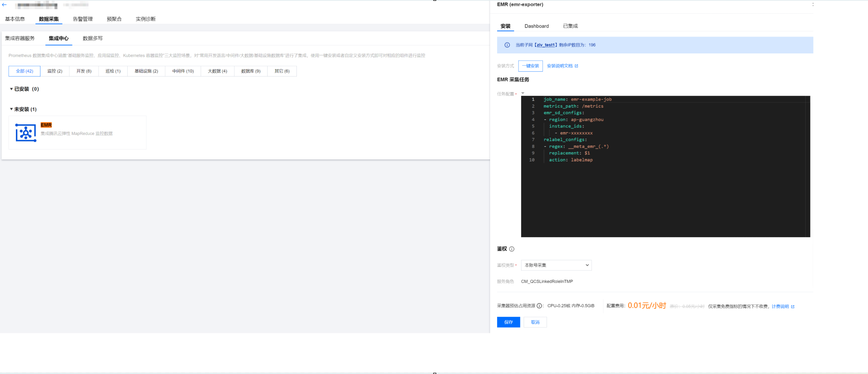Collapse the 任务配置 editor arrow
This screenshot has width=868, height=374.
(523, 93)
